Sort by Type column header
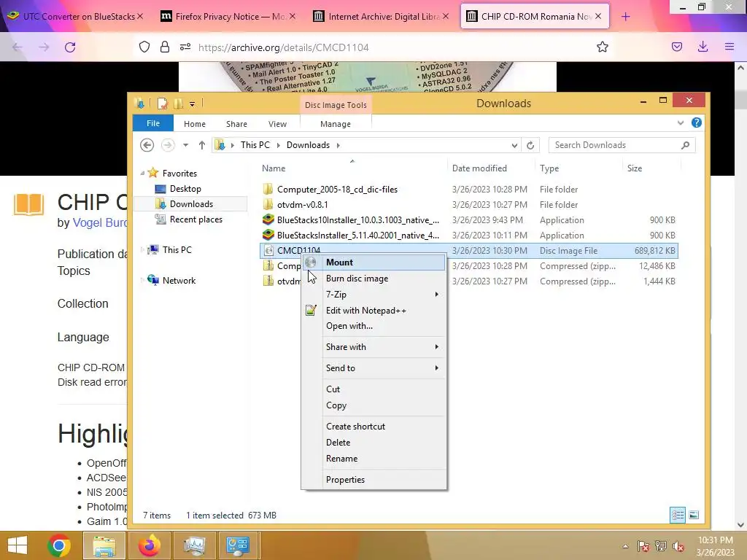This screenshot has width=747, height=560. [x=549, y=168]
